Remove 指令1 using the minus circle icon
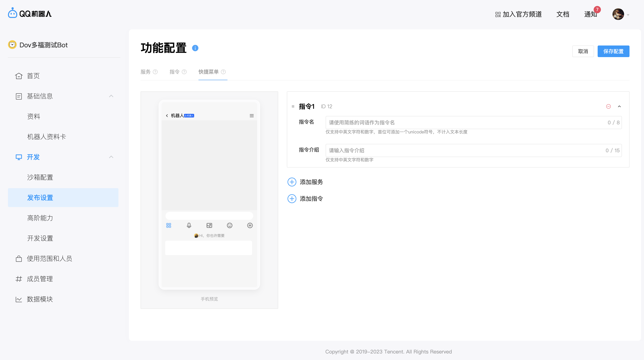The image size is (644, 360). 609,106
